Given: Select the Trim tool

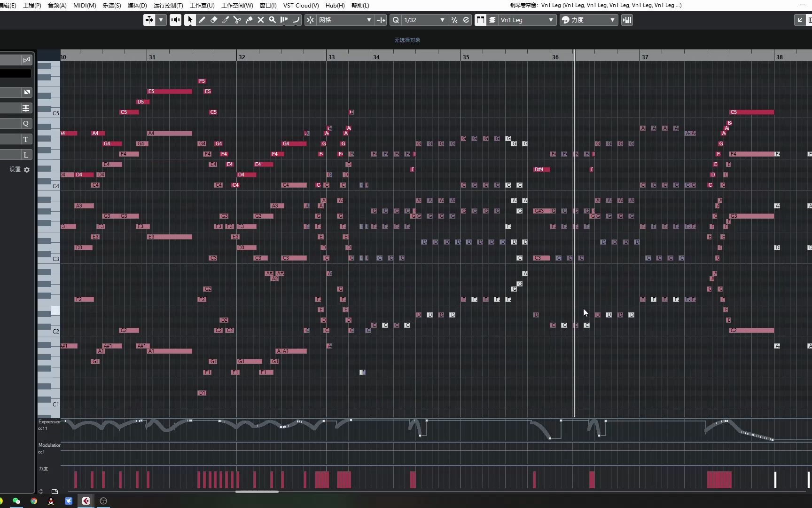Looking at the screenshot, I should [x=226, y=20].
